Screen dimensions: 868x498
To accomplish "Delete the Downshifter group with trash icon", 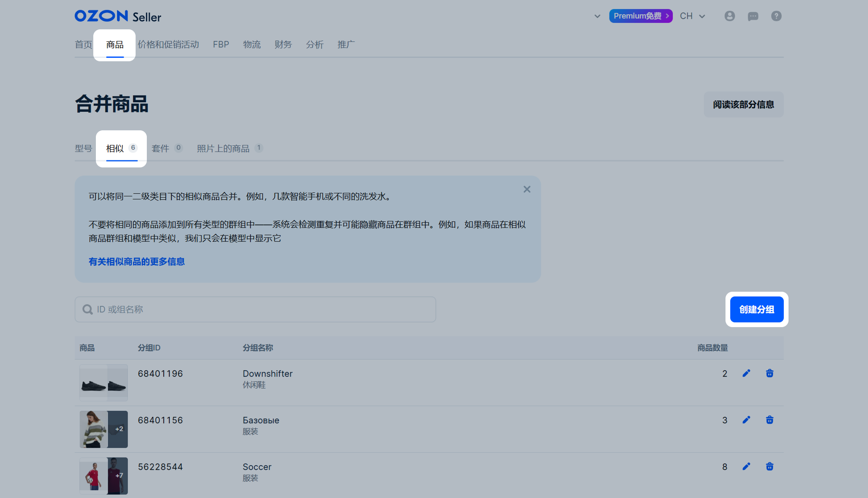I will pyautogui.click(x=770, y=373).
